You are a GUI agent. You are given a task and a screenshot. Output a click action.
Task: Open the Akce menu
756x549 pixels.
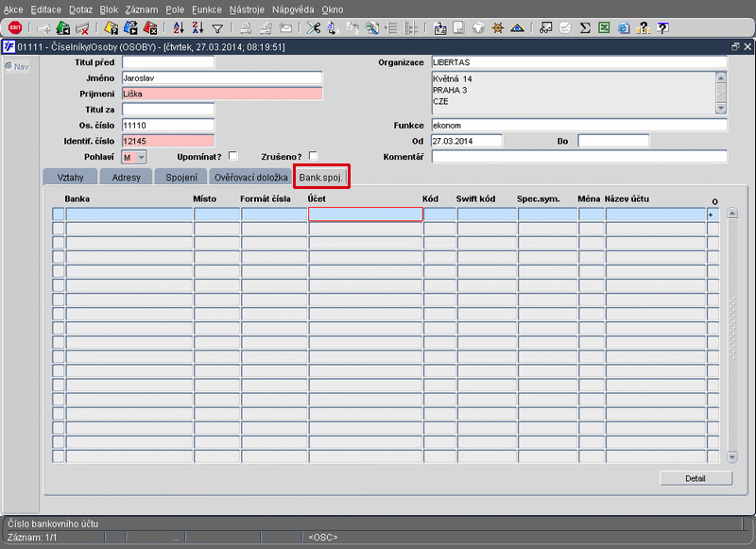tap(13, 9)
